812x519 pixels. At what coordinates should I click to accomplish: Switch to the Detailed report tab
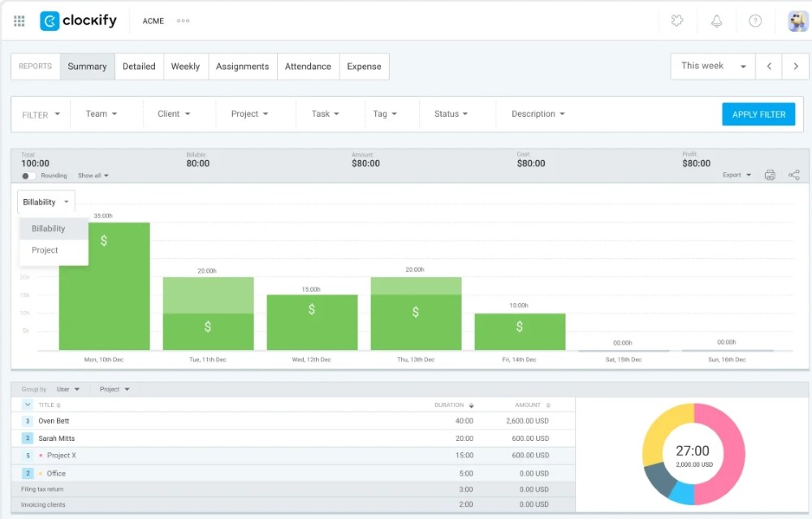coord(139,67)
